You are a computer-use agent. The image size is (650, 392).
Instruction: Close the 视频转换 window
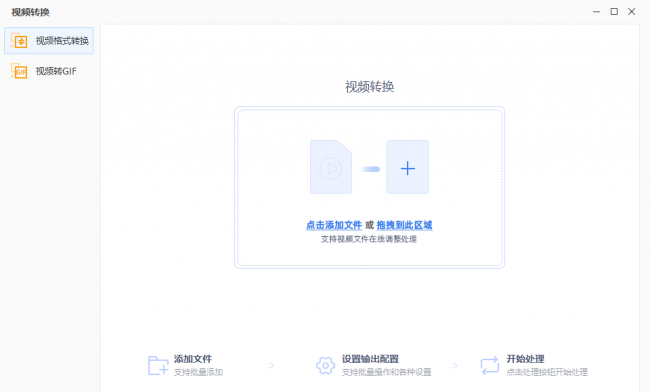632,12
